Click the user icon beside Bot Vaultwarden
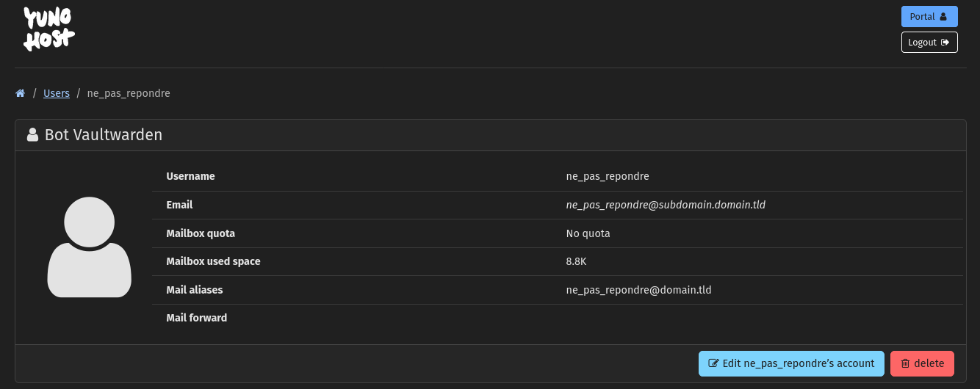Viewport: 980px width, 389px height. click(x=32, y=135)
